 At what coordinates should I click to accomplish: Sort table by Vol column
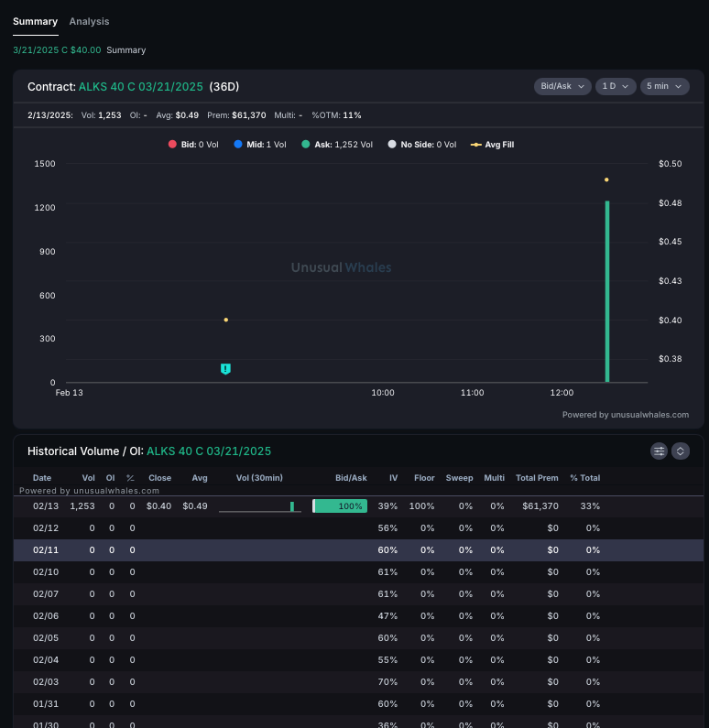point(88,478)
